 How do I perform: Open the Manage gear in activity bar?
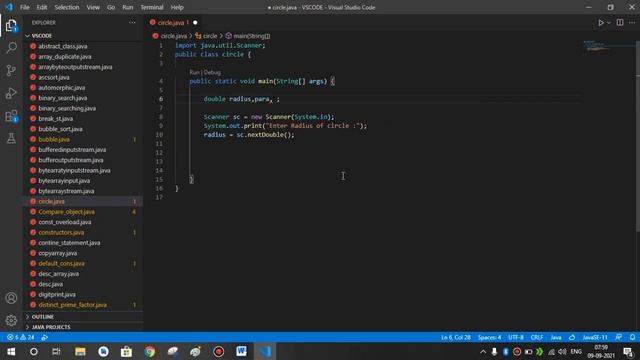[11, 320]
